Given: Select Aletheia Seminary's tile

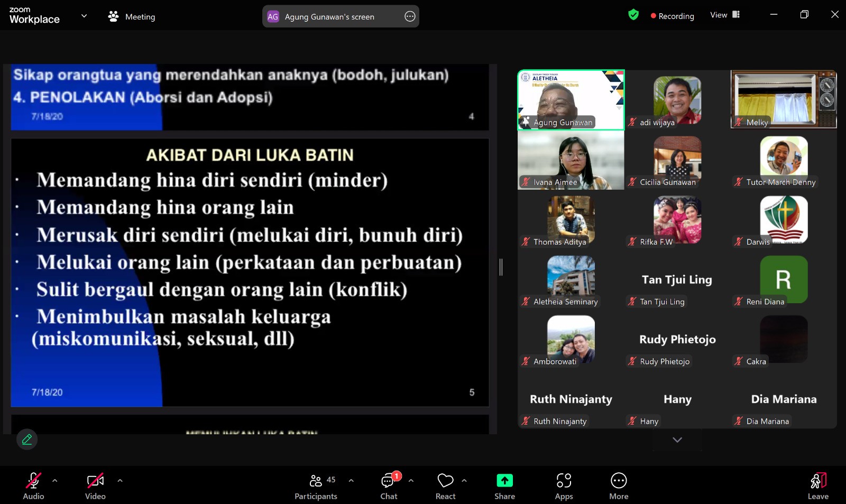Looking at the screenshot, I should tap(571, 279).
